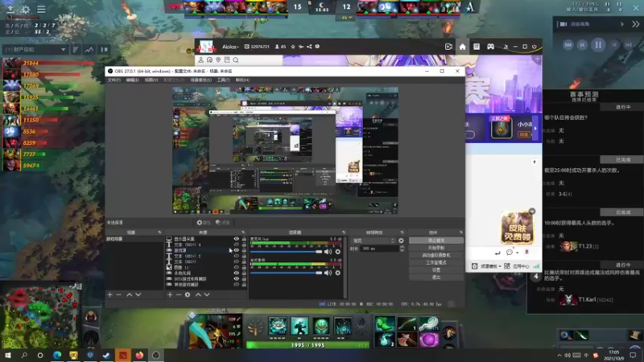Open the 场景集合(S) menu in OBS
This screenshot has width=644, height=362.
coord(200,80)
